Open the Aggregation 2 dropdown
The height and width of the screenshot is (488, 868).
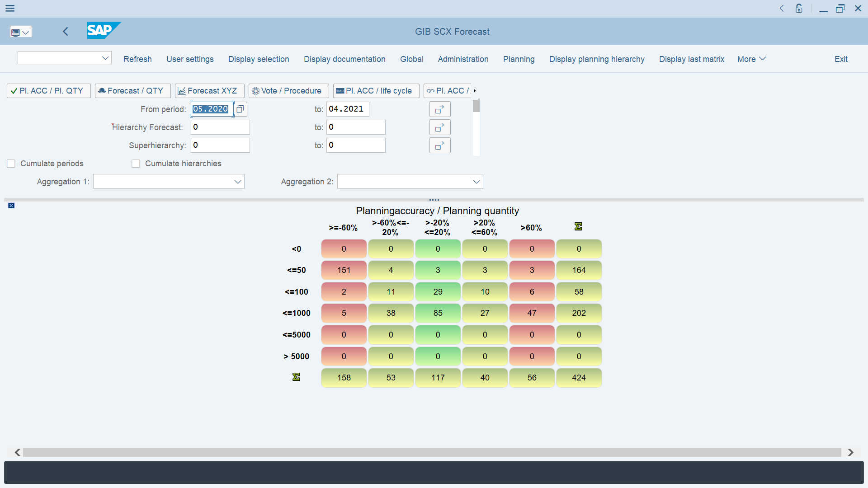[476, 181]
